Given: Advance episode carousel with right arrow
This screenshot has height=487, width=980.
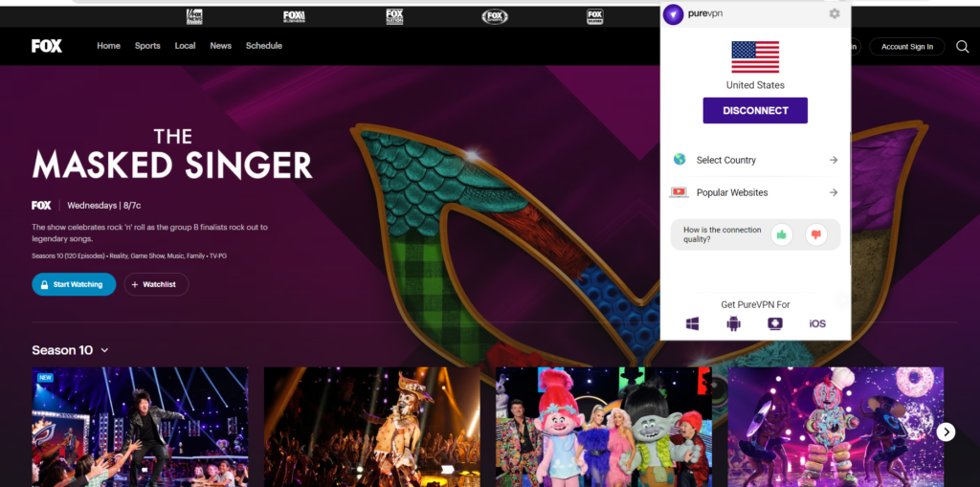Looking at the screenshot, I should [x=946, y=432].
